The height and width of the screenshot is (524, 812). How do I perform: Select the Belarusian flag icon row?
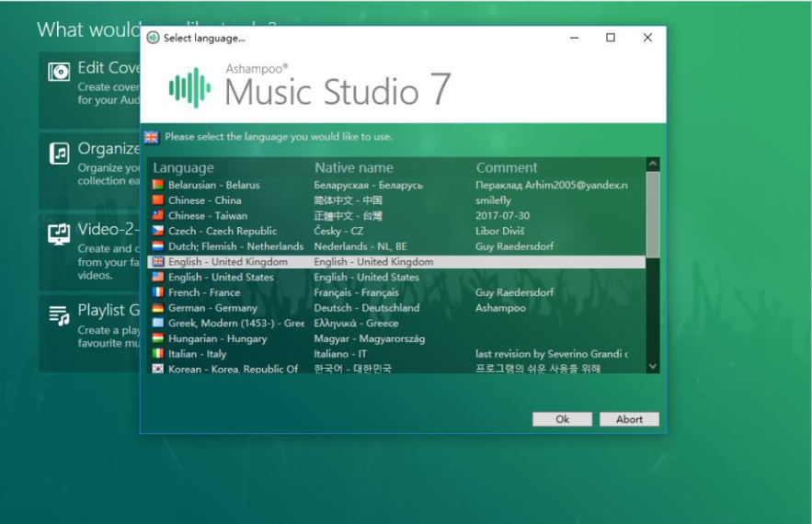(x=157, y=185)
